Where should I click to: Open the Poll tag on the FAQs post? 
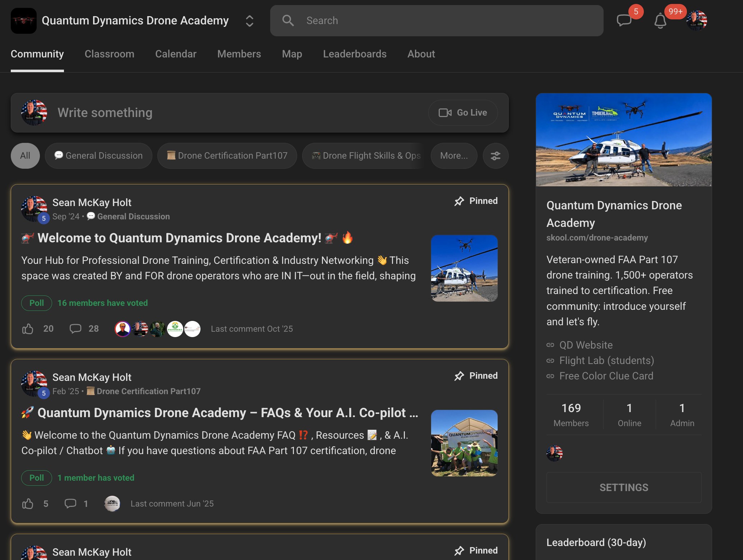point(37,478)
